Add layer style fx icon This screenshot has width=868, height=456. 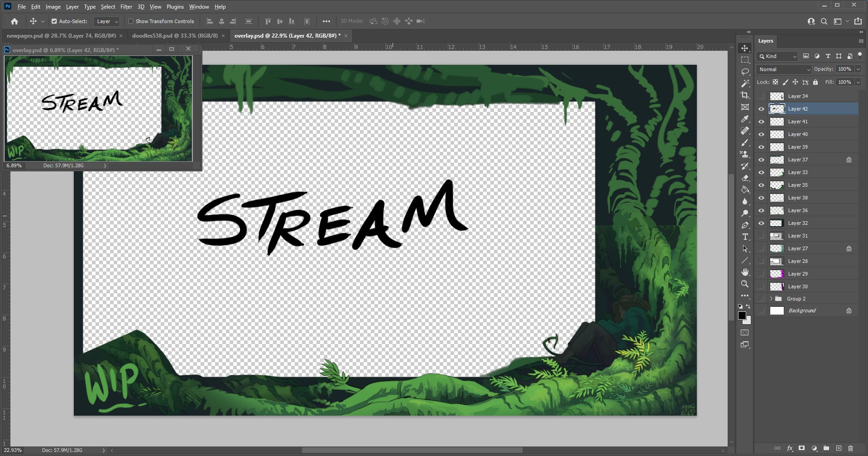click(x=790, y=448)
